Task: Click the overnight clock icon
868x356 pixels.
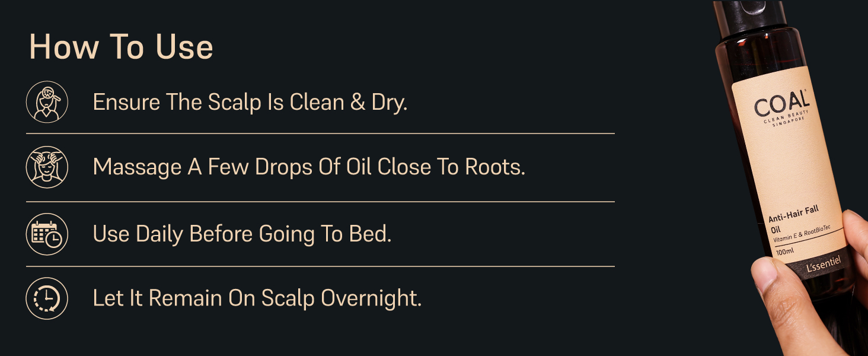Action: [x=47, y=298]
